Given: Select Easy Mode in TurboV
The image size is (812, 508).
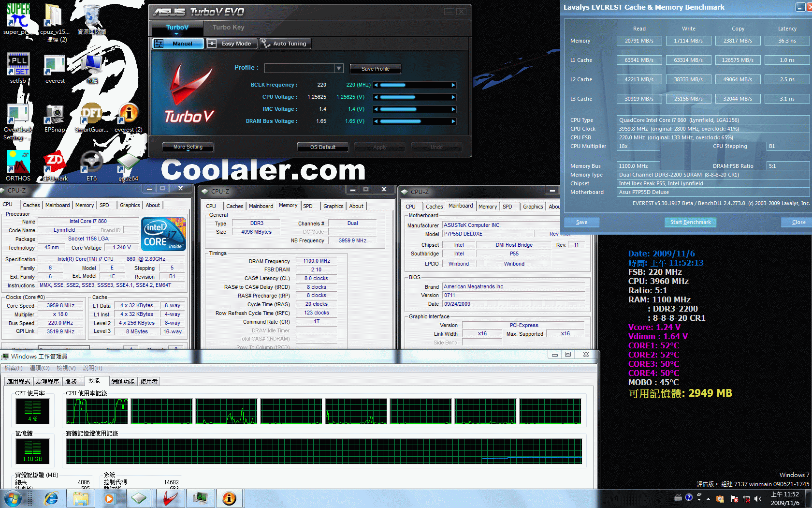Looking at the screenshot, I should click(231, 44).
